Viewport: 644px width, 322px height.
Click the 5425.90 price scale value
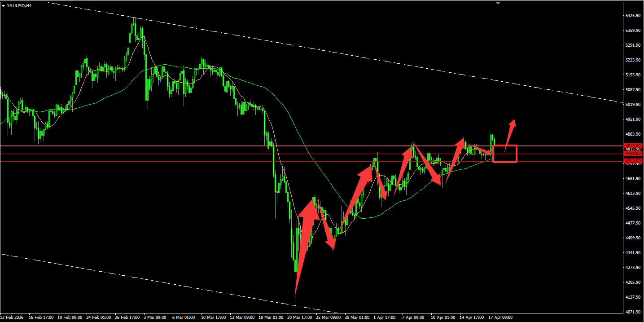pos(632,16)
